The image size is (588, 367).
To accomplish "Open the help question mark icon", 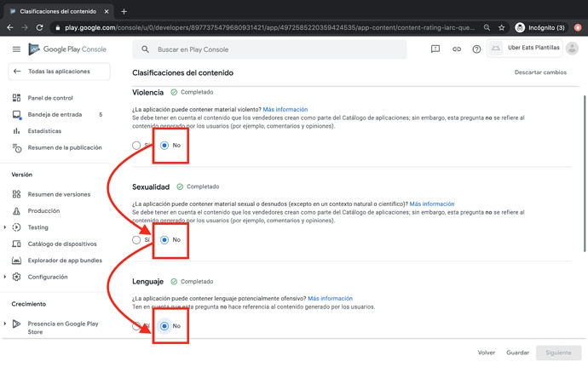I will (x=476, y=49).
